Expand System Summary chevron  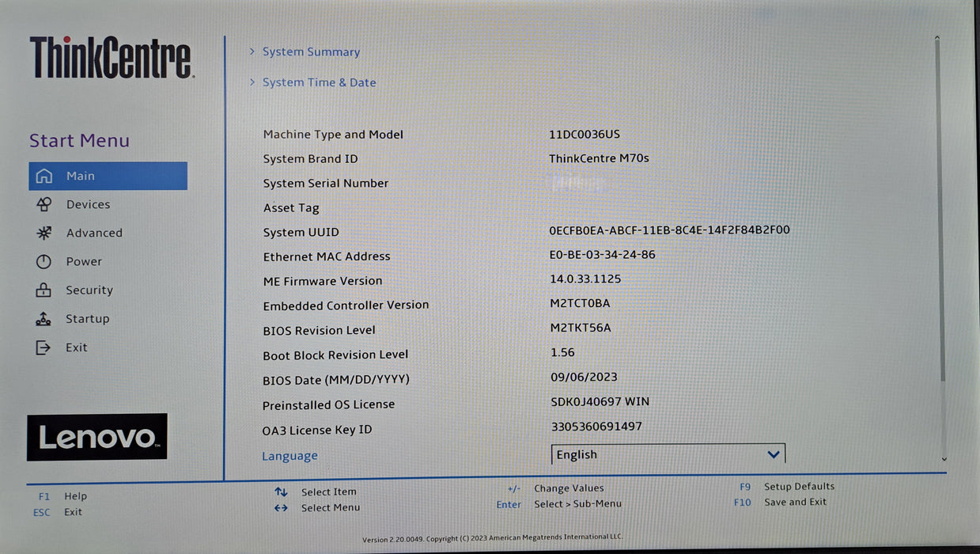tap(252, 51)
